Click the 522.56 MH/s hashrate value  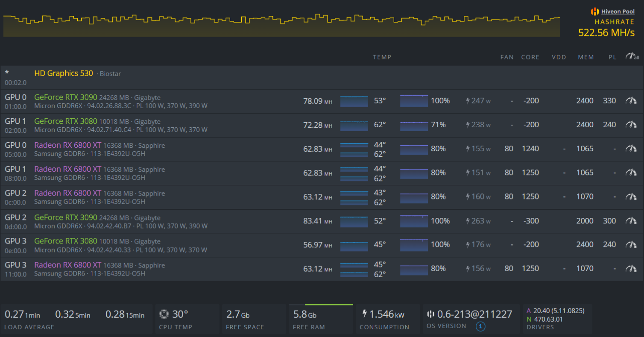point(606,33)
